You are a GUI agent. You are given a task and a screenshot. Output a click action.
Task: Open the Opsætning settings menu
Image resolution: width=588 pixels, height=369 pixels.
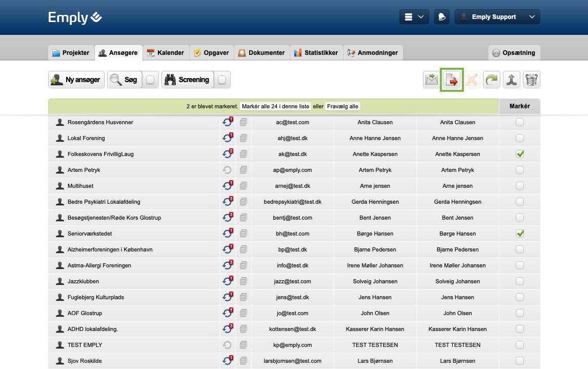click(514, 52)
